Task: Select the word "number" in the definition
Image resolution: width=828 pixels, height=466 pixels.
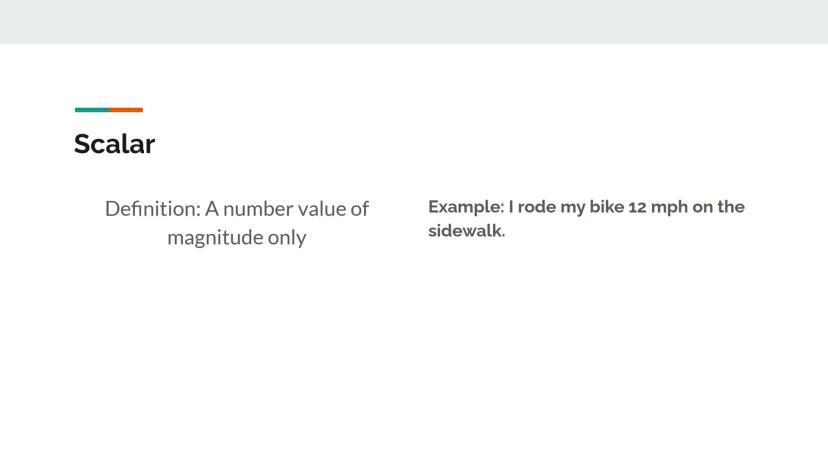Action: coord(259,209)
